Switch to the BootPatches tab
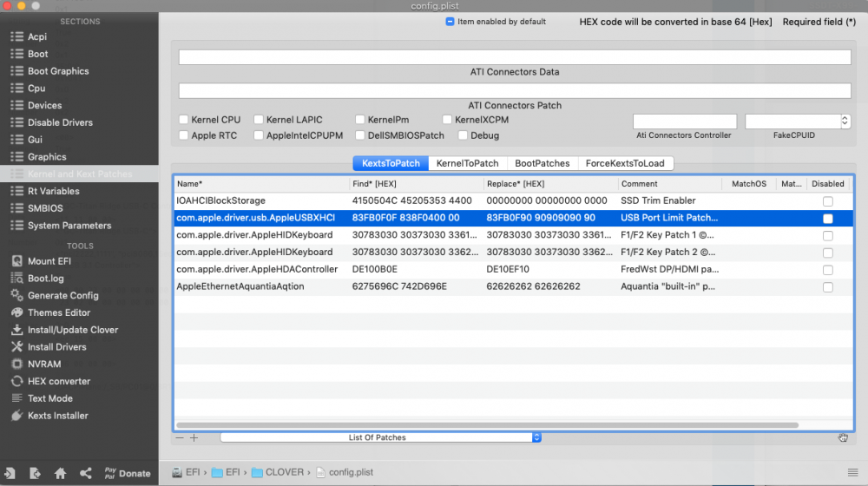Image resolution: width=868 pixels, height=486 pixels. (x=542, y=163)
